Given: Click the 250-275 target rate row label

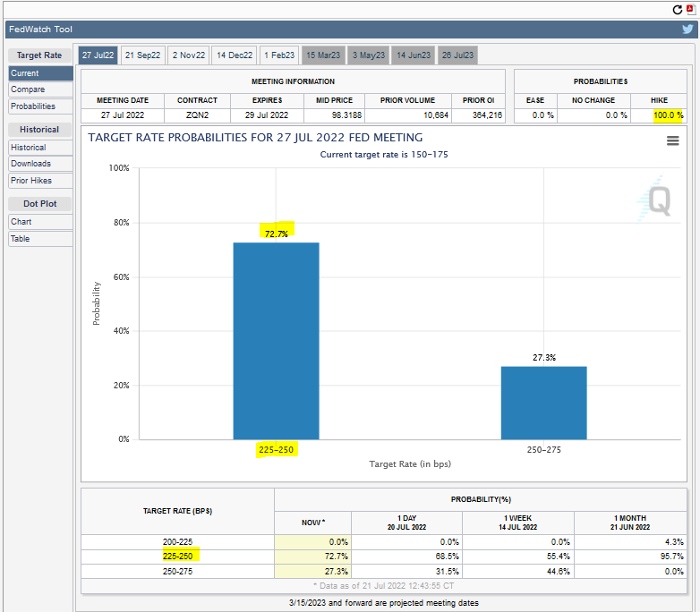Looking at the screenshot, I should click(x=177, y=572).
